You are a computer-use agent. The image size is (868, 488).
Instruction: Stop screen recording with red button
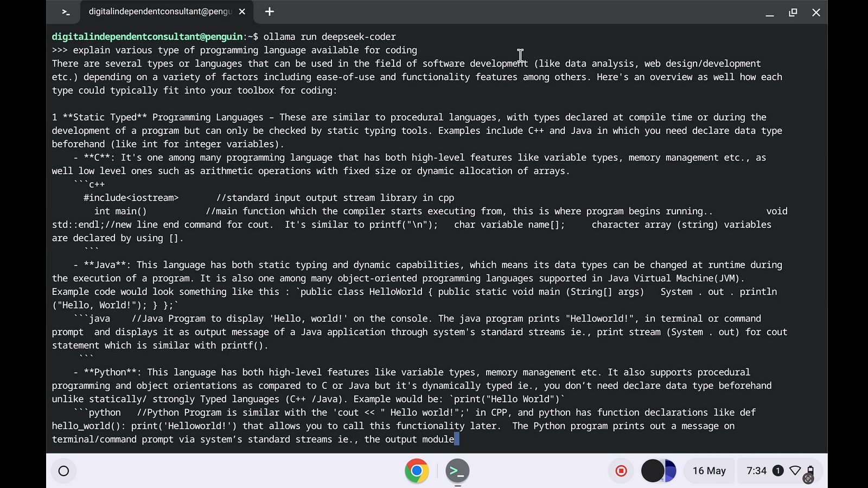(x=621, y=471)
